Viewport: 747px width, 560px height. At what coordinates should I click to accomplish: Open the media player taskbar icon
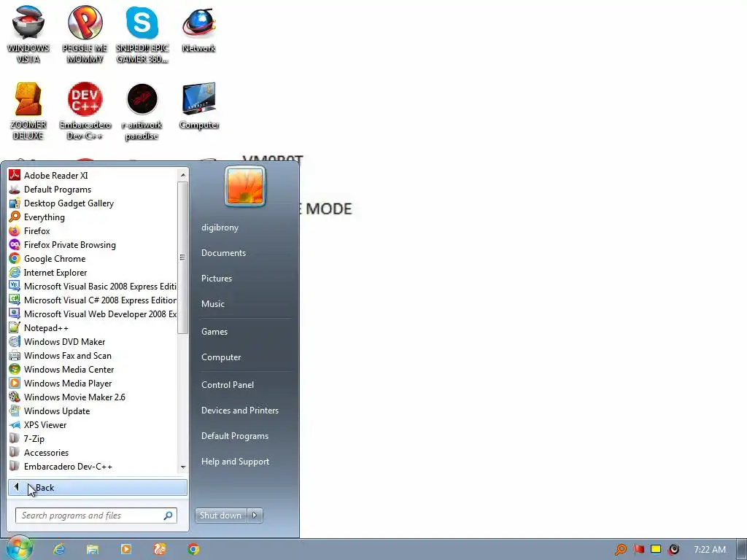(126, 549)
